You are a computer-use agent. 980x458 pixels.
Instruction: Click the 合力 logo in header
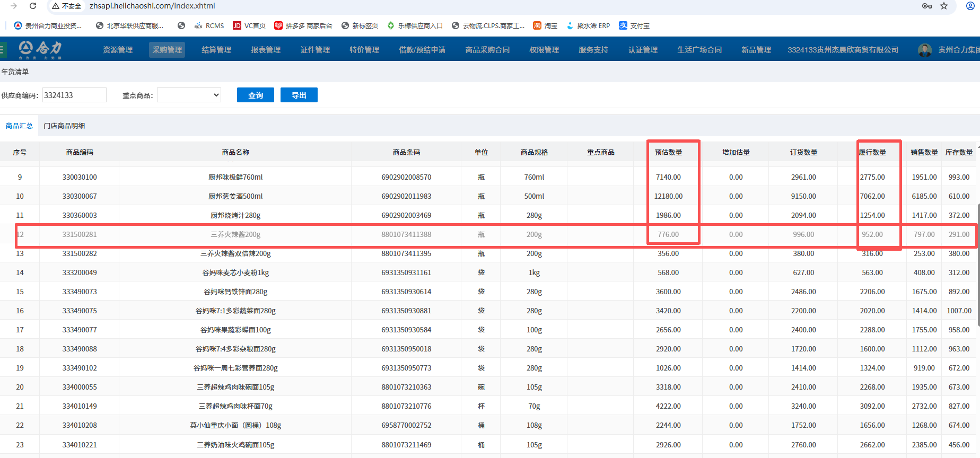40,49
